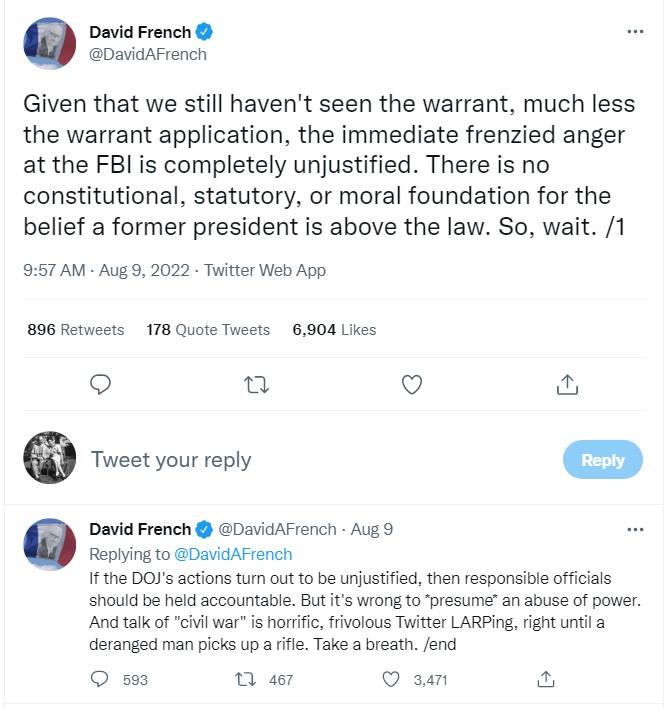Click the @DavidAFrench link in Replying to
The height and width of the screenshot is (709, 665).
[x=233, y=554]
